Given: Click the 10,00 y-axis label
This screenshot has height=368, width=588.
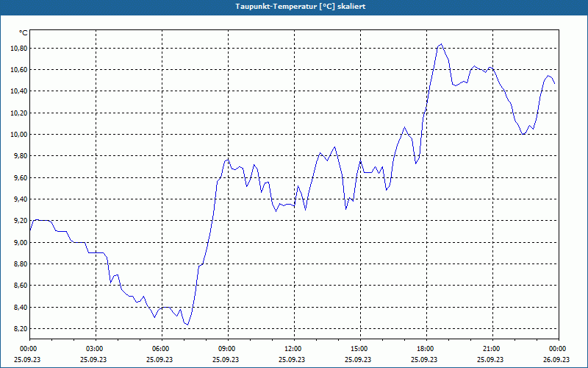Looking at the screenshot, I should (x=20, y=135).
